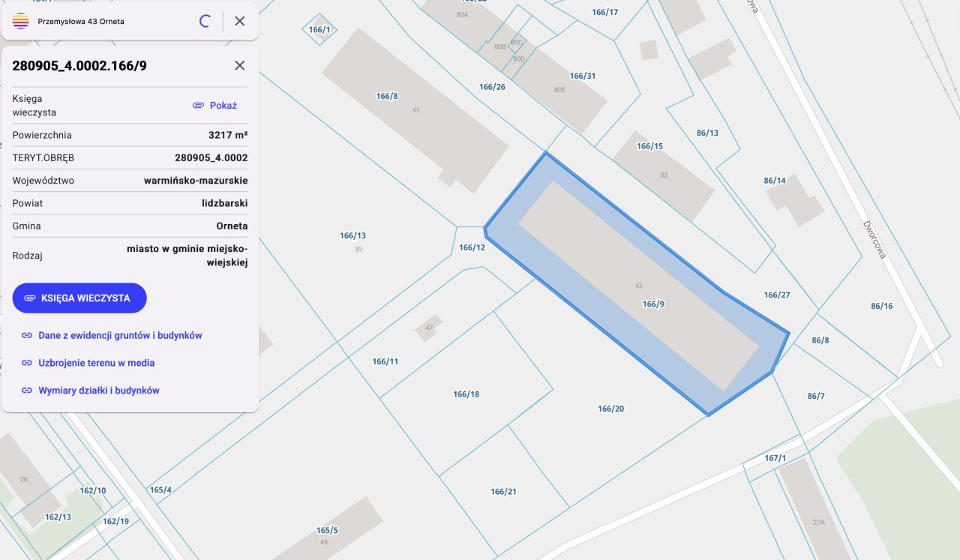Select parcel label 166/17 on map
Screen dimensions: 960x560
pyautogui.click(x=605, y=12)
